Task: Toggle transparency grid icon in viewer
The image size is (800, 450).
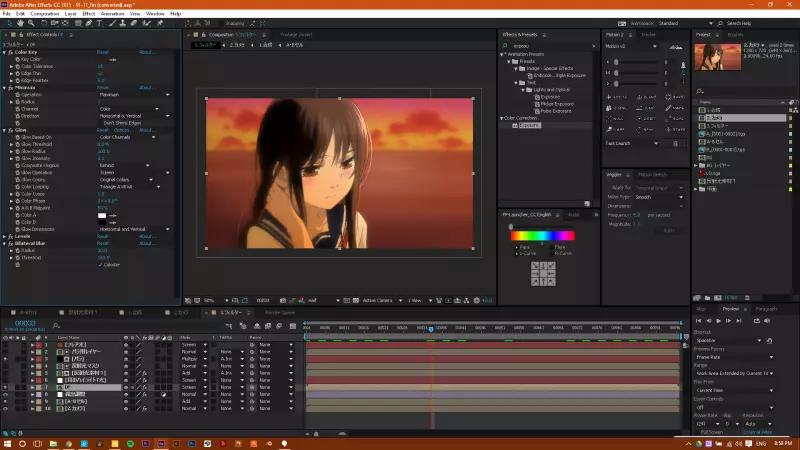Action: tap(356, 301)
